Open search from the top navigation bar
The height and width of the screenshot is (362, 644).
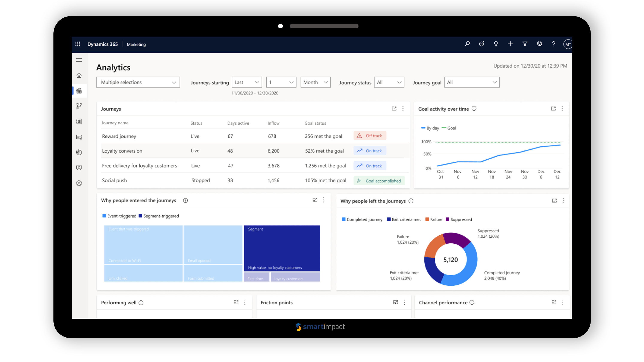[467, 44]
